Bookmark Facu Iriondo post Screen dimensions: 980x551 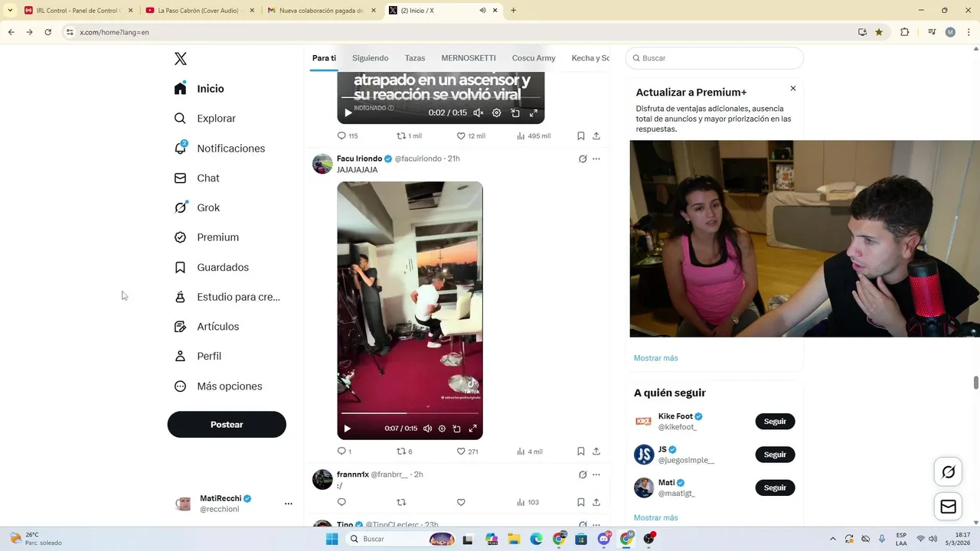point(581,452)
